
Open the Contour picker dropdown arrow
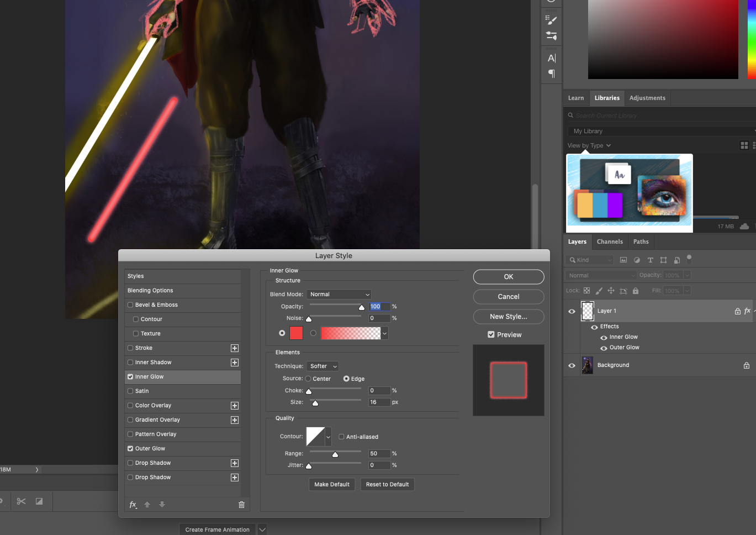tap(328, 437)
